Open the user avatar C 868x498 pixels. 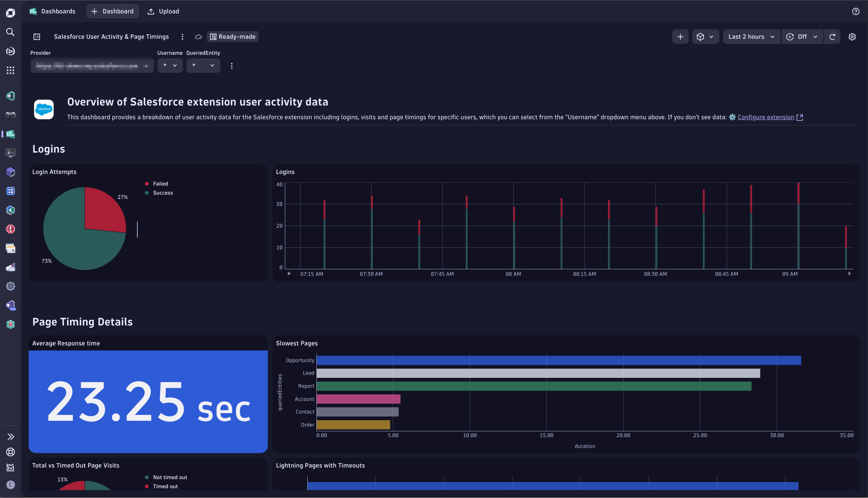click(x=11, y=485)
